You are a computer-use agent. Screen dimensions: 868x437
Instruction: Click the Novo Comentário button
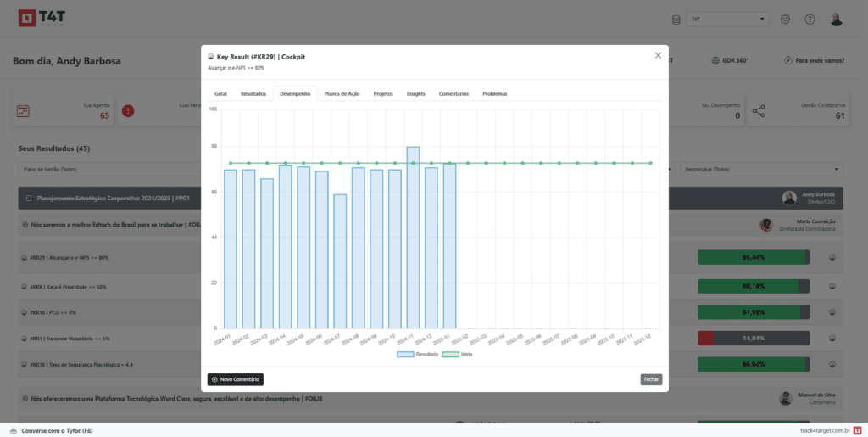(x=236, y=379)
